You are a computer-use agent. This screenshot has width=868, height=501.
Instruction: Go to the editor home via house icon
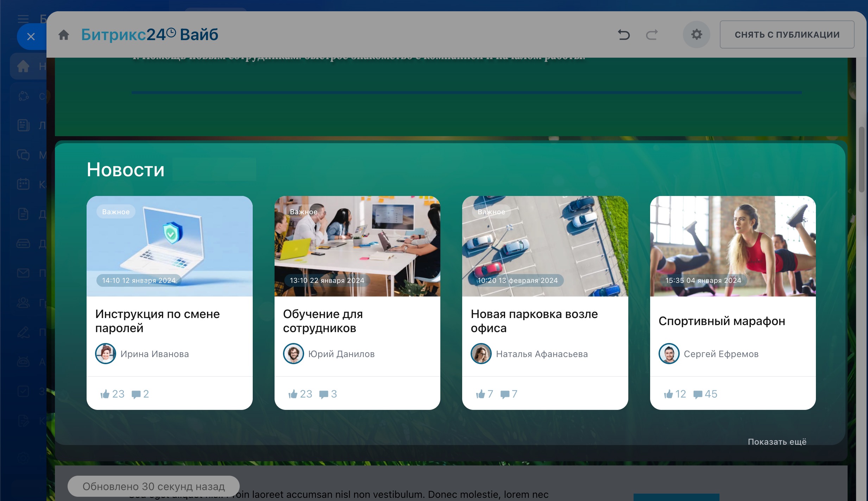click(64, 35)
